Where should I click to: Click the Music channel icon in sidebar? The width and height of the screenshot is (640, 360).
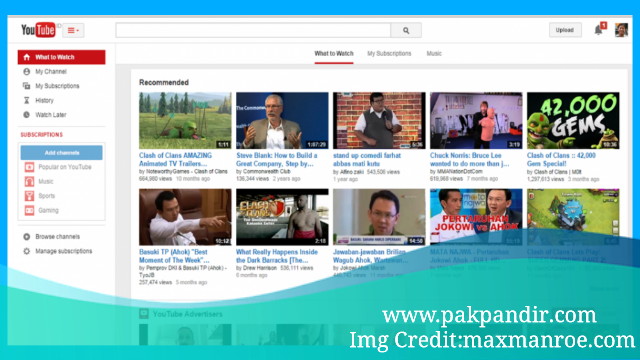pos(29,181)
